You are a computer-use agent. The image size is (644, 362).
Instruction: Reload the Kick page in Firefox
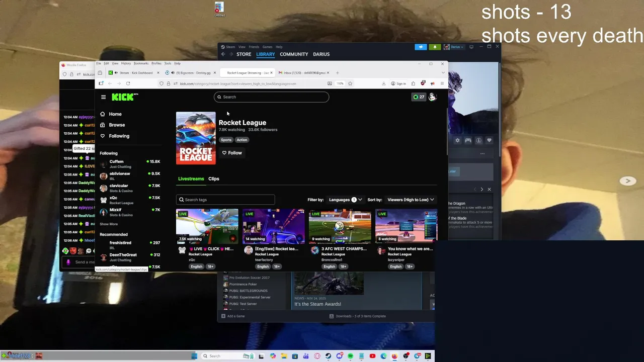pos(128,83)
